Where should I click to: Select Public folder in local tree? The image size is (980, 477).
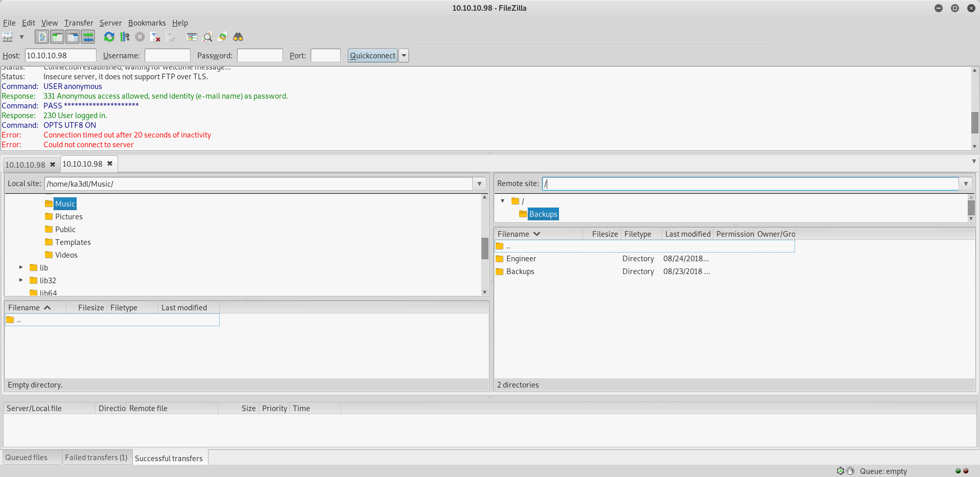pyautogui.click(x=60, y=230)
